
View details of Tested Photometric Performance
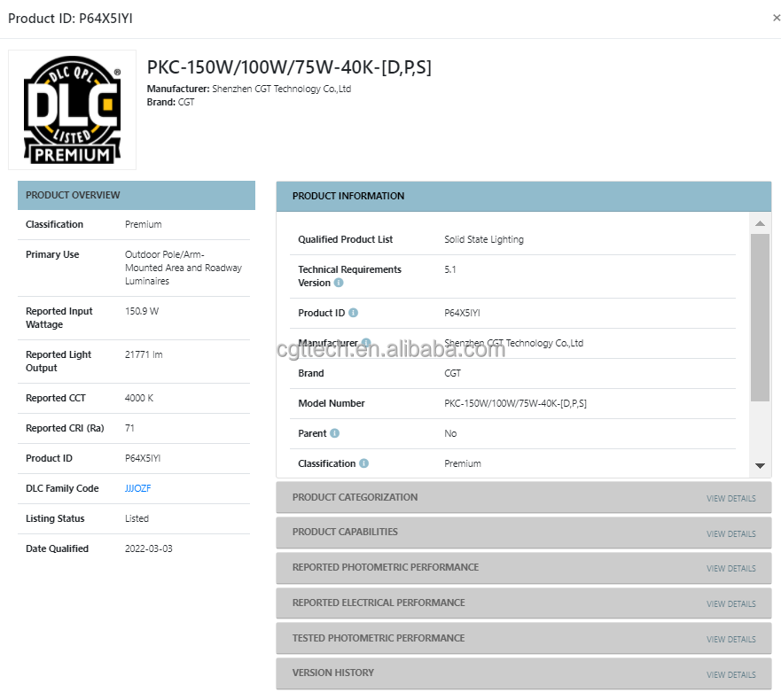click(x=730, y=639)
